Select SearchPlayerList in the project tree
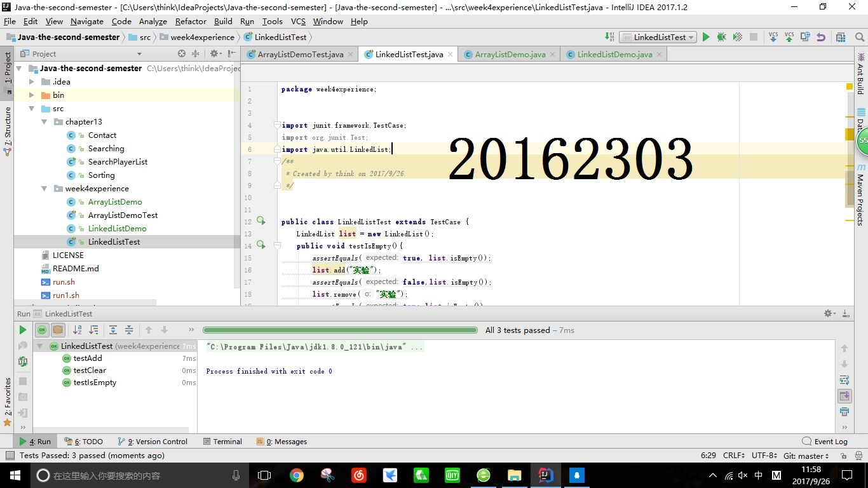This screenshot has width=868, height=488. click(x=118, y=162)
